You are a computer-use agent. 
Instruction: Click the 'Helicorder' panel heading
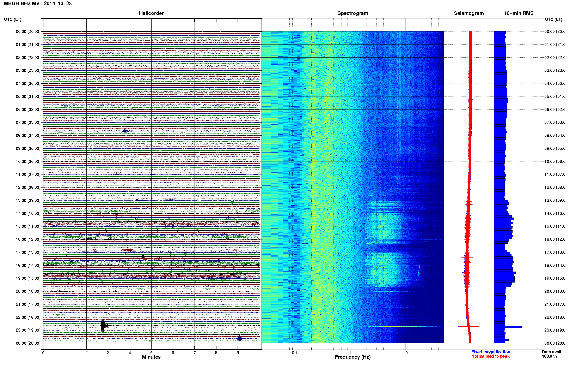point(151,13)
